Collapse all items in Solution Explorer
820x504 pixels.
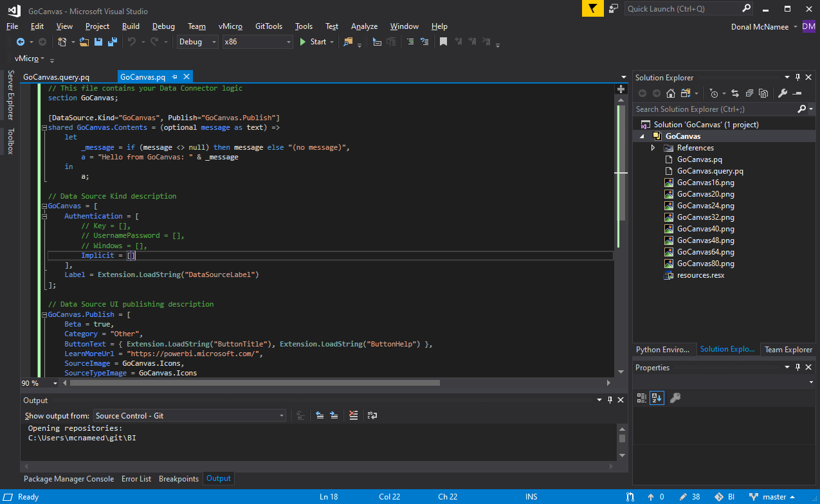pyautogui.click(x=749, y=93)
